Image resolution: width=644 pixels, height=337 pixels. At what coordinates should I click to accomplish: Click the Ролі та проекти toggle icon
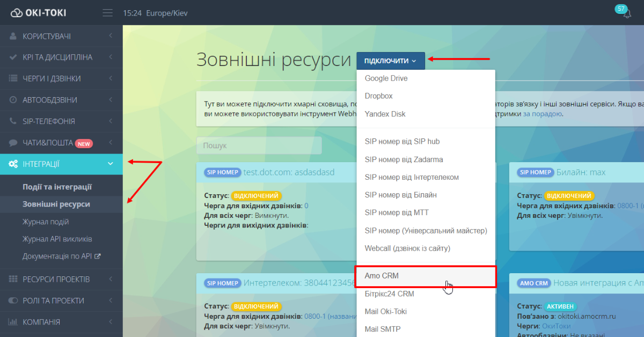coord(13,301)
